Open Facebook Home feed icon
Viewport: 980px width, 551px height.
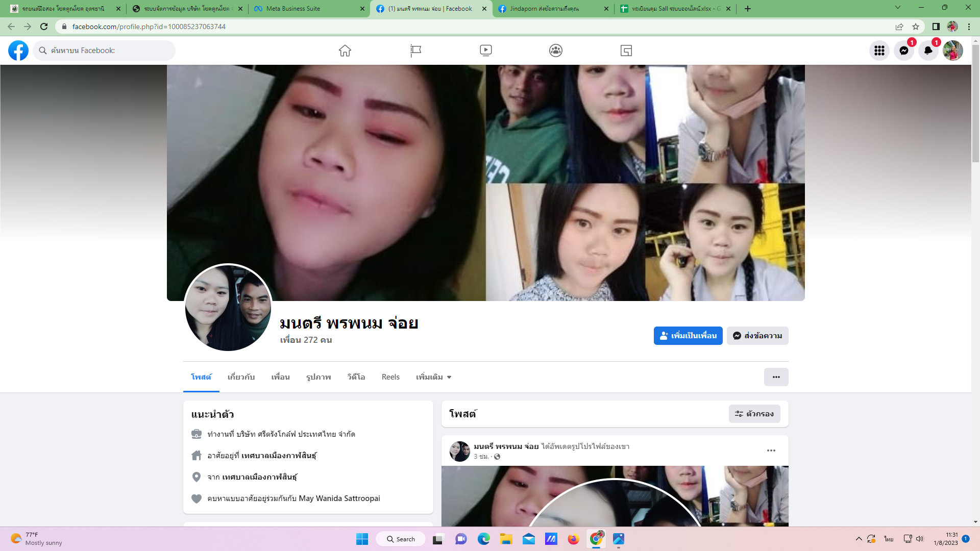(x=345, y=51)
